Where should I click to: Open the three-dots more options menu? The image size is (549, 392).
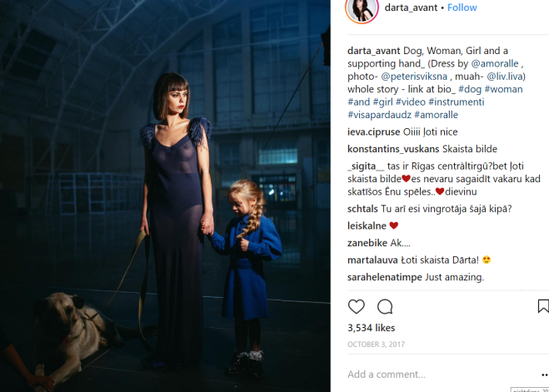pos(545,375)
